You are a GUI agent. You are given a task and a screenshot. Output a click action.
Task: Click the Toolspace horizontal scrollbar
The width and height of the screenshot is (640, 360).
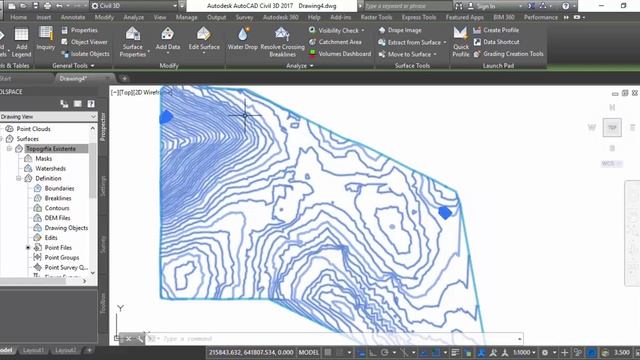[44, 281]
